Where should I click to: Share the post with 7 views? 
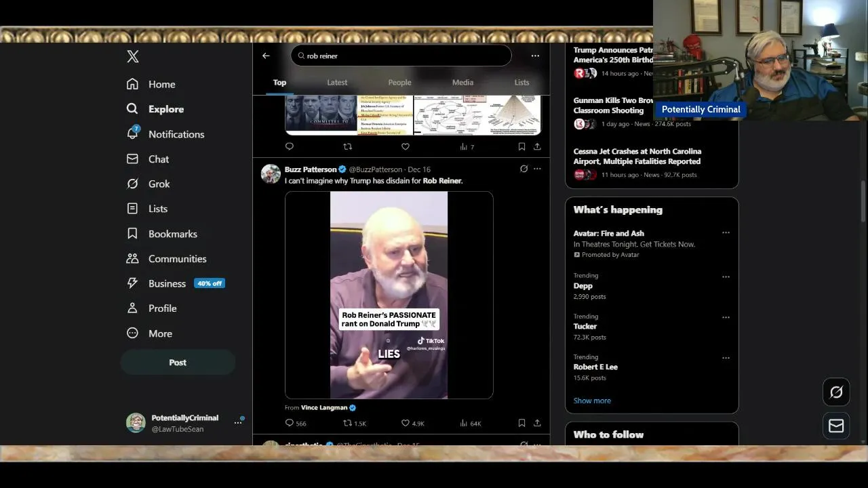pyautogui.click(x=537, y=146)
